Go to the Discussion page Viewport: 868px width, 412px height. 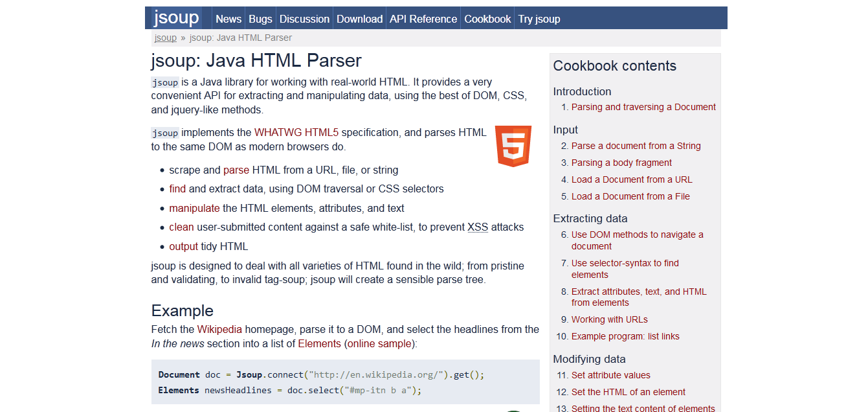tap(304, 19)
